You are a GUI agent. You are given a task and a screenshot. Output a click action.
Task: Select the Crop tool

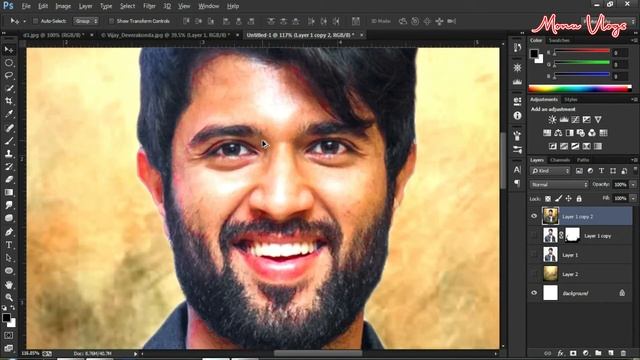9,101
